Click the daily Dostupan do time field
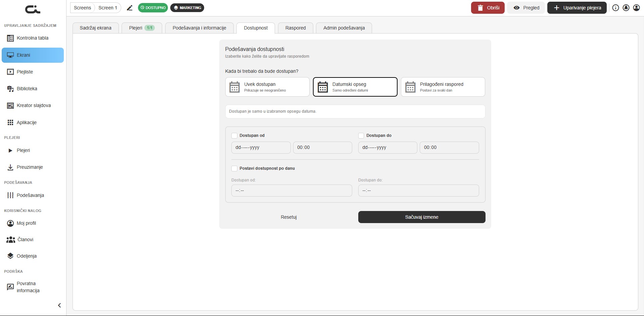 click(419, 191)
